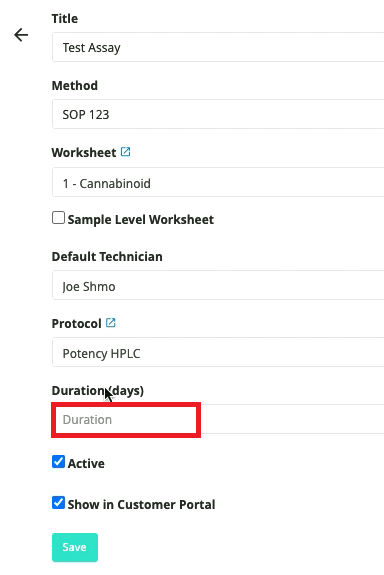384x575 pixels.
Task: Click the Worksheet label text
Action: tap(84, 153)
